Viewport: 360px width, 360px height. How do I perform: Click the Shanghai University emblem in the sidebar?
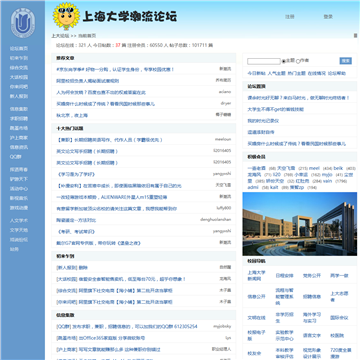coord(23,24)
